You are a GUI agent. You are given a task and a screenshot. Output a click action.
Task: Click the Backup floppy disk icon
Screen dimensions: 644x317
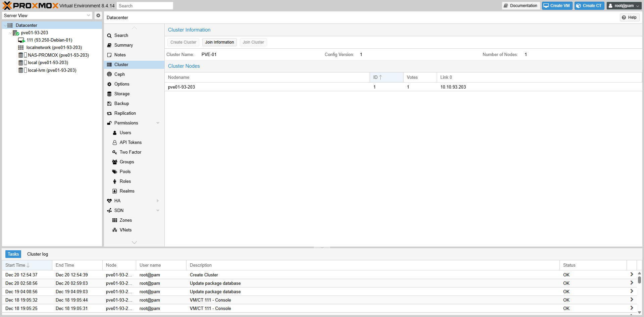click(109, 104)
